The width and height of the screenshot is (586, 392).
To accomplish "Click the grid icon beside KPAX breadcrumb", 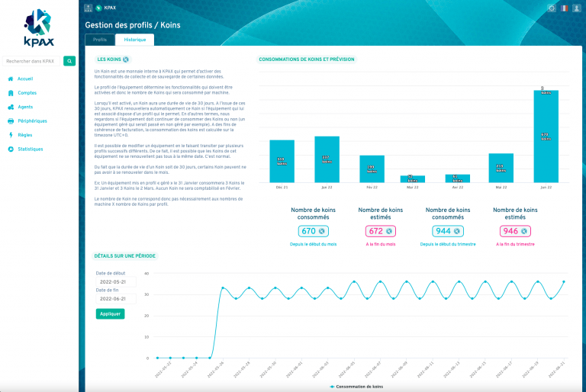I will tap(89, 8).
